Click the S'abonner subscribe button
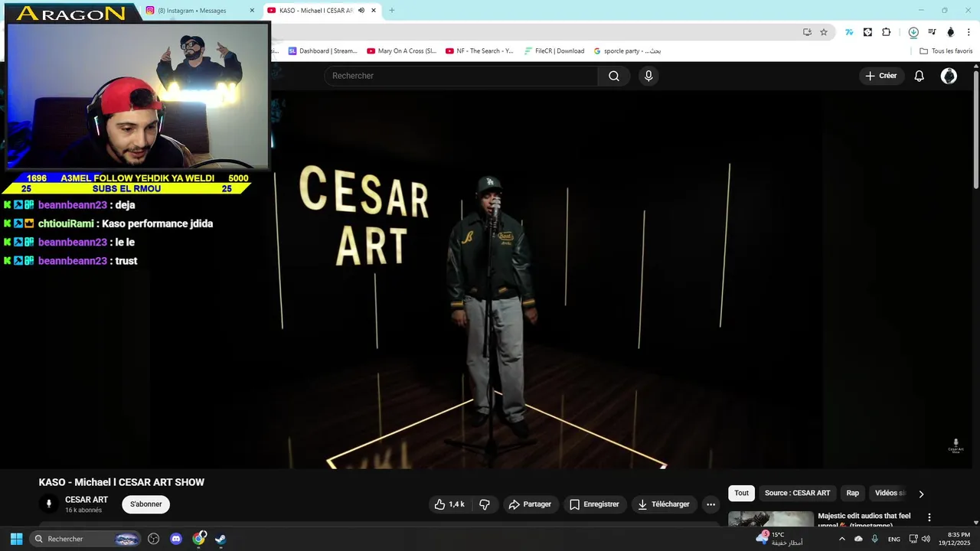 pyautogui.click(x=145, y=504)
